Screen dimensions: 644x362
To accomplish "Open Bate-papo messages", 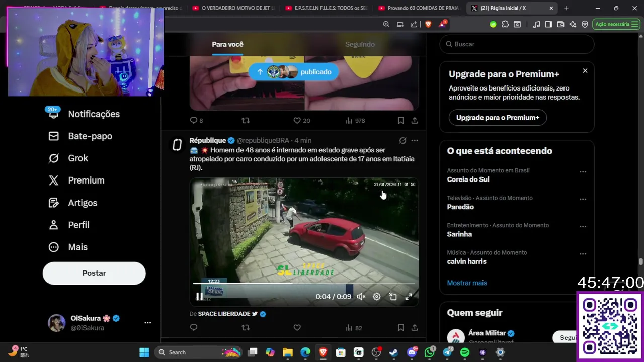I will pyautogui.click(x=80, y=136).
